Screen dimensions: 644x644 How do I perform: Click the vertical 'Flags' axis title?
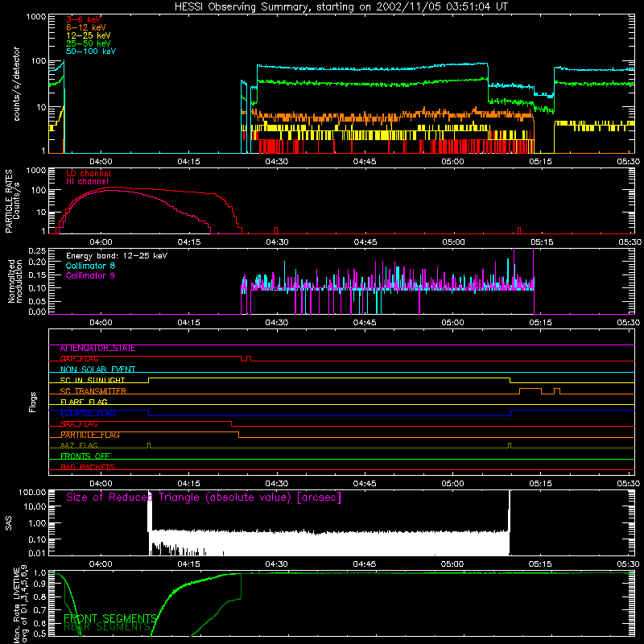(33, 402)
